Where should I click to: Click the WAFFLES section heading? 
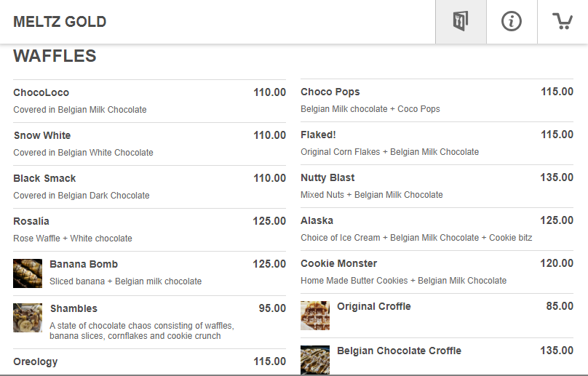(x=55, y=56)
